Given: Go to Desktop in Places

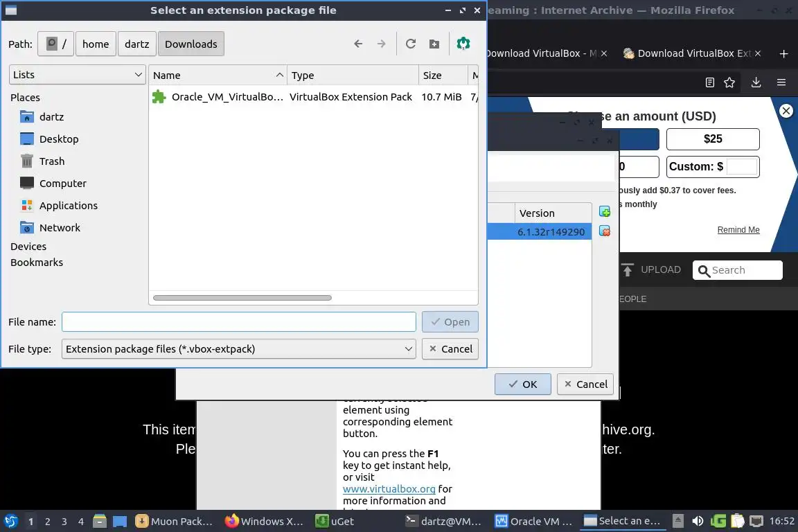Looking at the screenshot, I should (x=58, y=139).
